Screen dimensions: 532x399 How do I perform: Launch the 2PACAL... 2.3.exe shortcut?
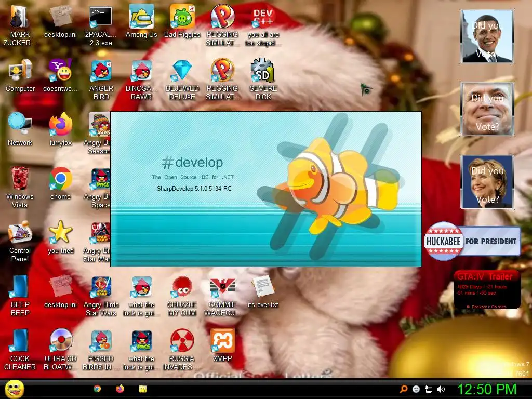point(101,25)
